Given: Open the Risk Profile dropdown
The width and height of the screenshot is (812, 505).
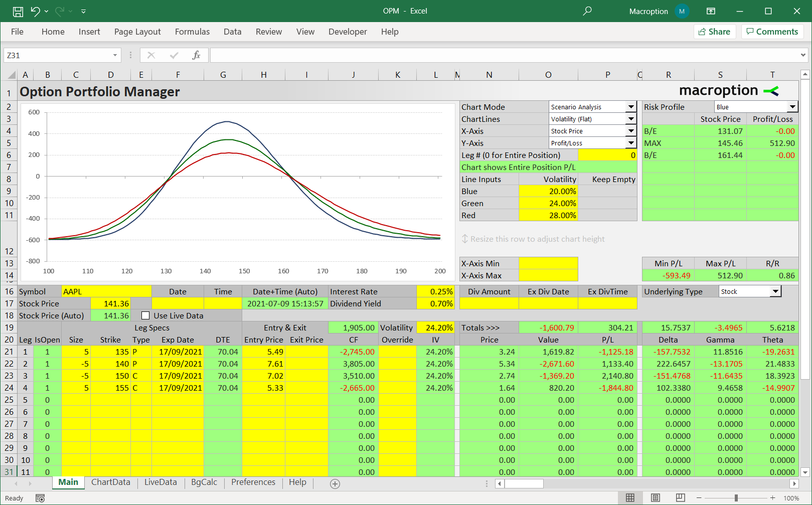Looking at the screenshot, I should point(792,107).
